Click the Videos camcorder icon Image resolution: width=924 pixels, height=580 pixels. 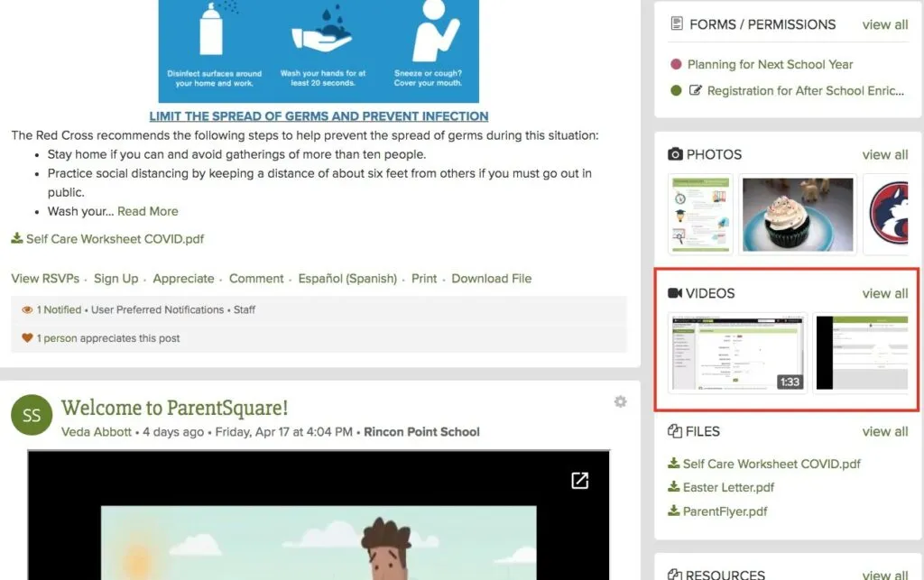pyautogui.click(x=675, y=292)
